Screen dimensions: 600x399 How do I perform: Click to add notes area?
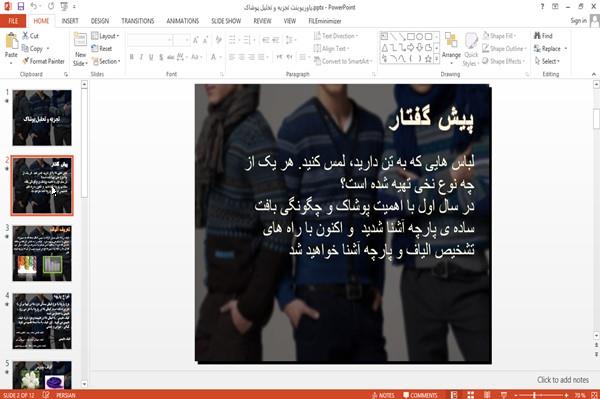coord(562,380)
